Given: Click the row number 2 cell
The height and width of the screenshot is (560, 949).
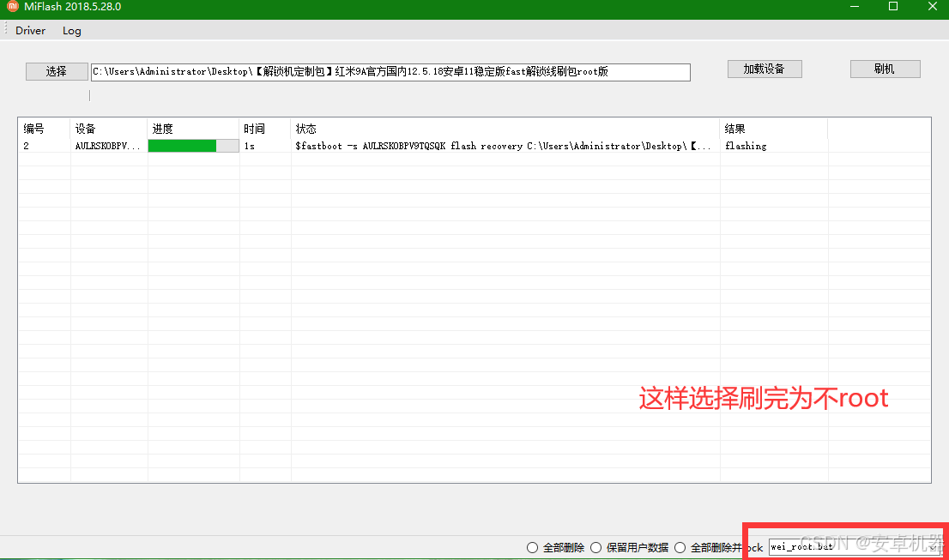Looking at the screenshot, I should 26,146.
